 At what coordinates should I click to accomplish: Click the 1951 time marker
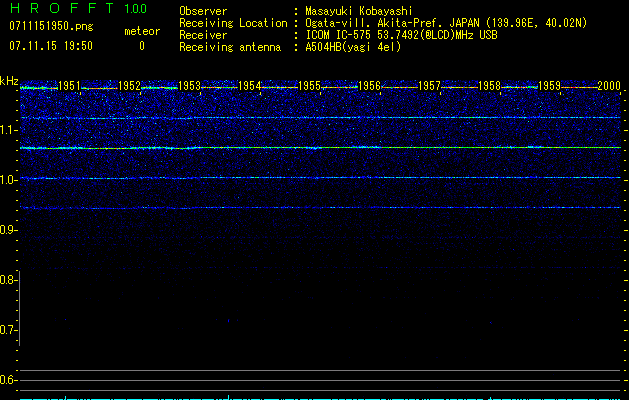[x=70, y=87]
